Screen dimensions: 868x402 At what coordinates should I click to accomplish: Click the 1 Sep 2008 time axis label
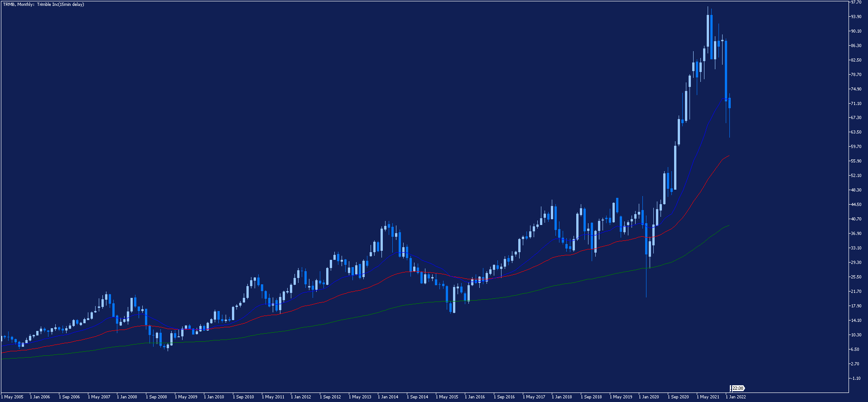[156, 397]
